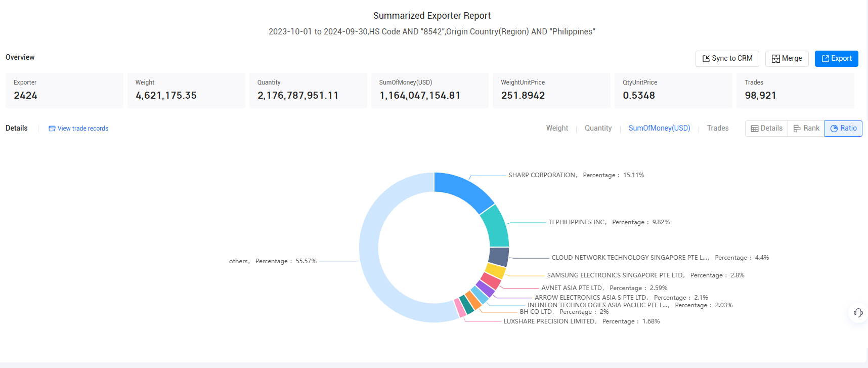This screenshot has height=368, width=868.
Task: Click the Quantity overview card value
Action: [x=298, y=96]
